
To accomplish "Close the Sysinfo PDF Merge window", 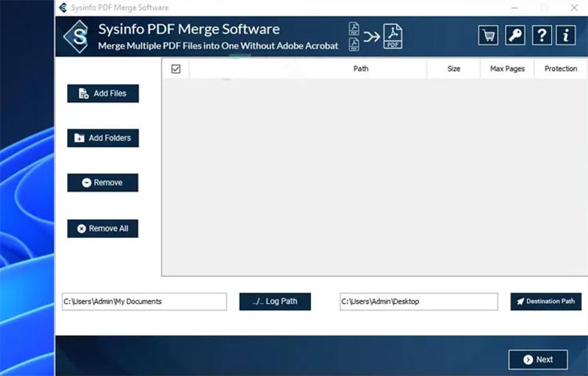I will [x=574, y=7].
